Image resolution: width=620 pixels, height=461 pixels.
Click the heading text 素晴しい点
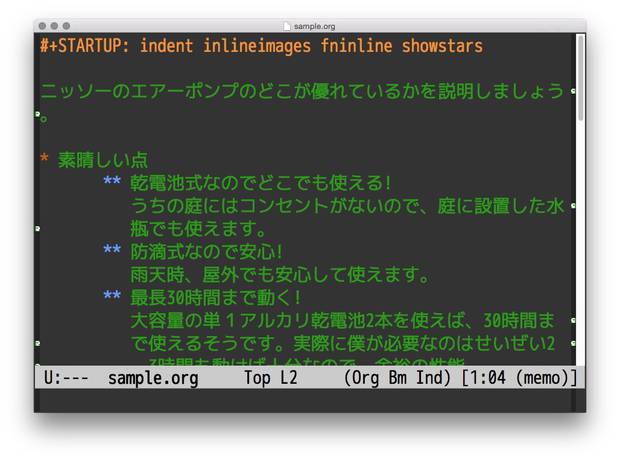tap(103, 160)
